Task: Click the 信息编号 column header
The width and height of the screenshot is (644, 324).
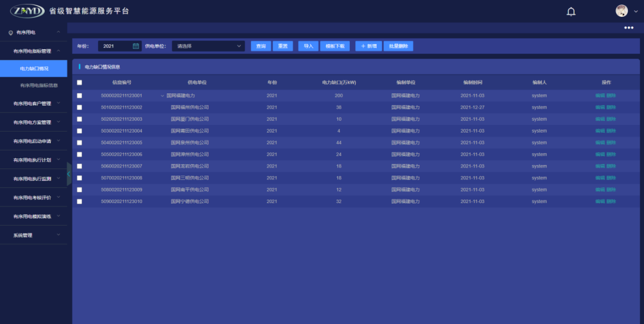Action: click(x=121, y=83)
